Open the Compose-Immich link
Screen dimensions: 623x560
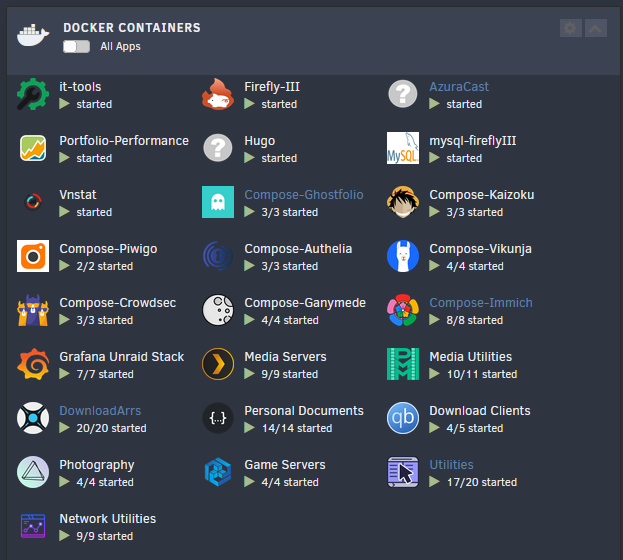point(481,303)
